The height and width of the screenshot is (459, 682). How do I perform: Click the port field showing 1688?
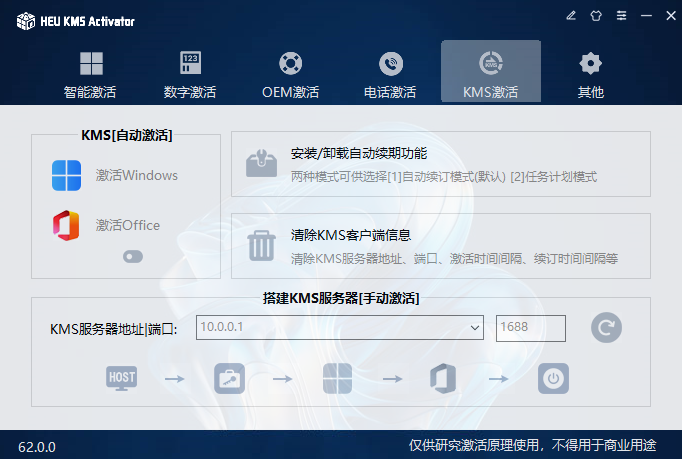coord(531,328)
